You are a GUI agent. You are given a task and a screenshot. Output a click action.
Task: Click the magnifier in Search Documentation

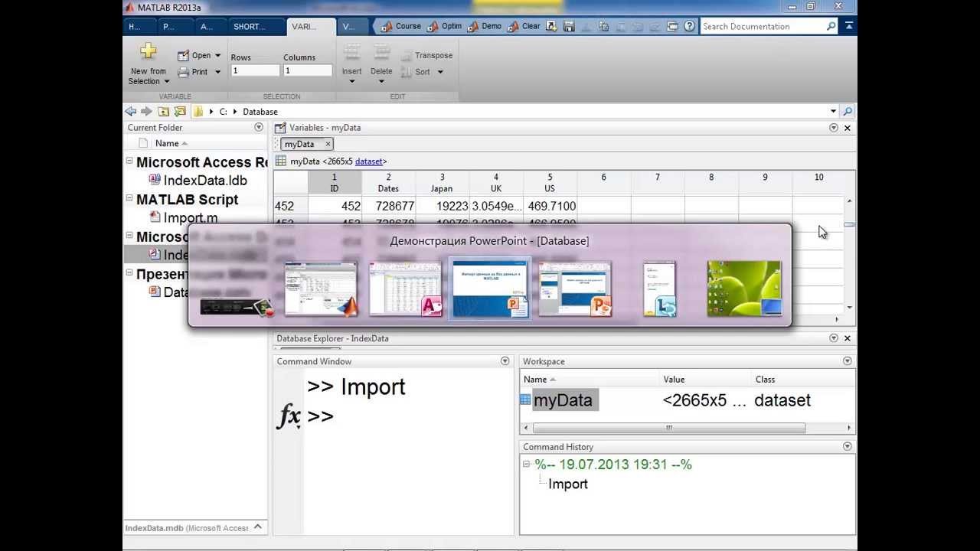pos(831,26)
